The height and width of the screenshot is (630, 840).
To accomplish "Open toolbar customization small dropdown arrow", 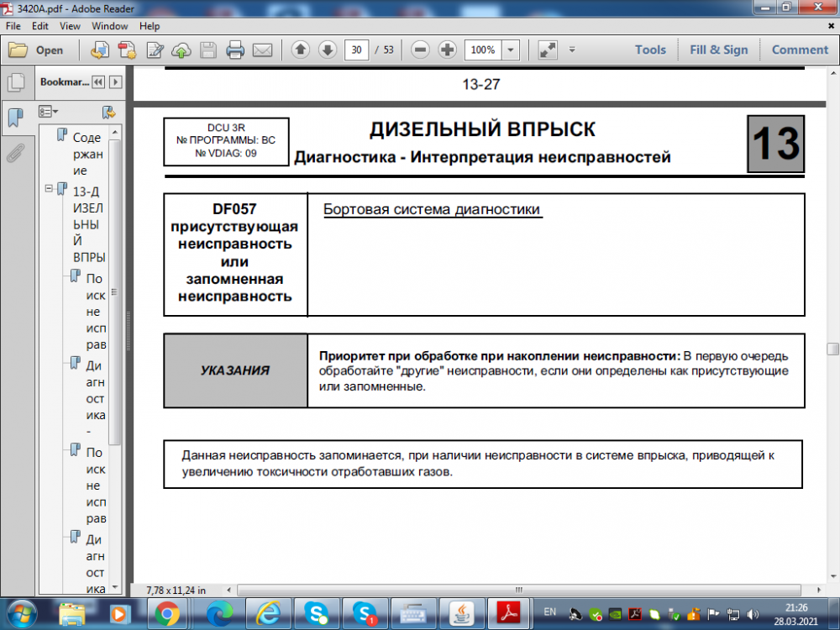I will [572, 50].
